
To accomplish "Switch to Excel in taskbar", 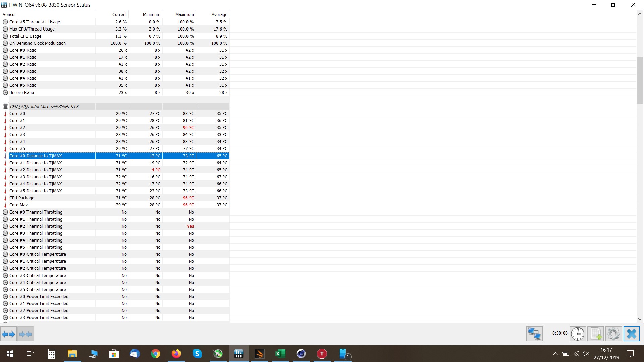I will tap(280, 354).
